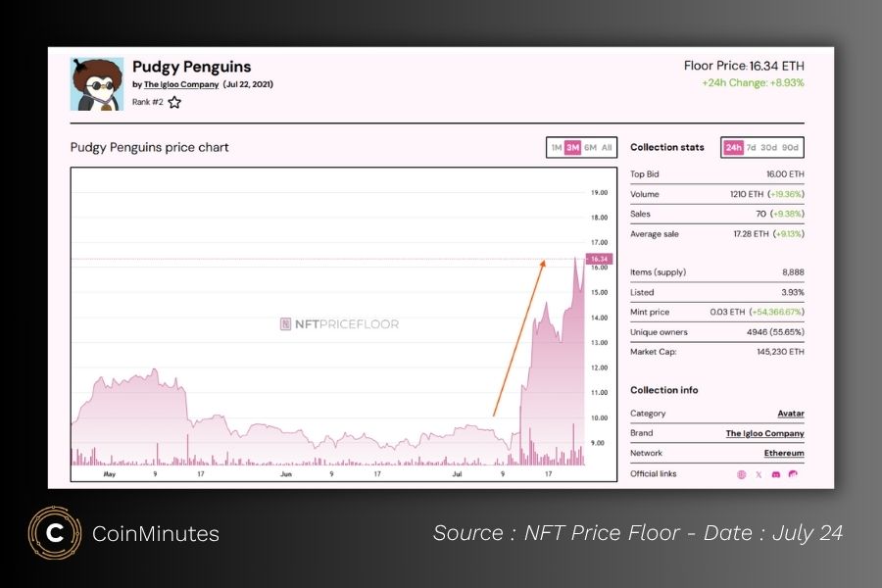Click the Top Bid value '16.00 ETH'
882x588 pixels.
785,174
